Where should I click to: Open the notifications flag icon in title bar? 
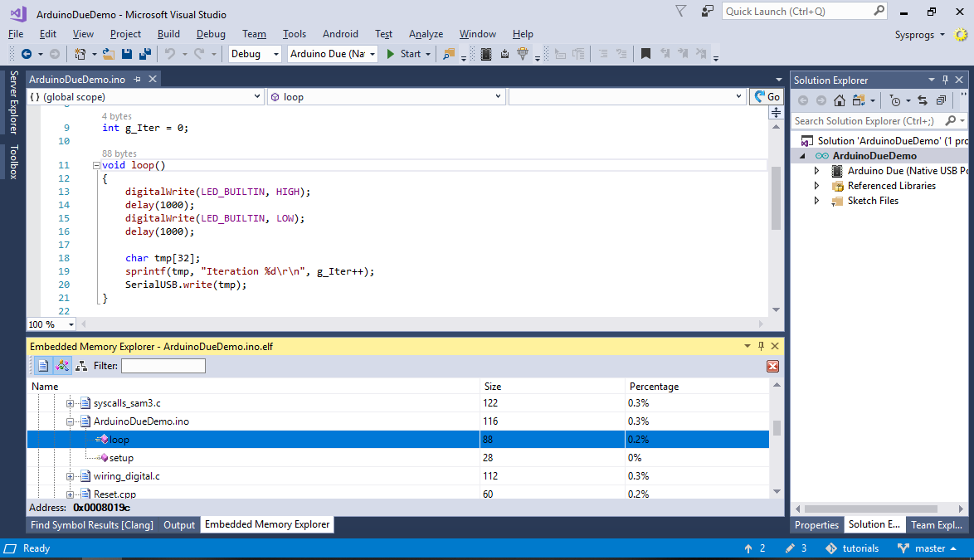point(681,11)
